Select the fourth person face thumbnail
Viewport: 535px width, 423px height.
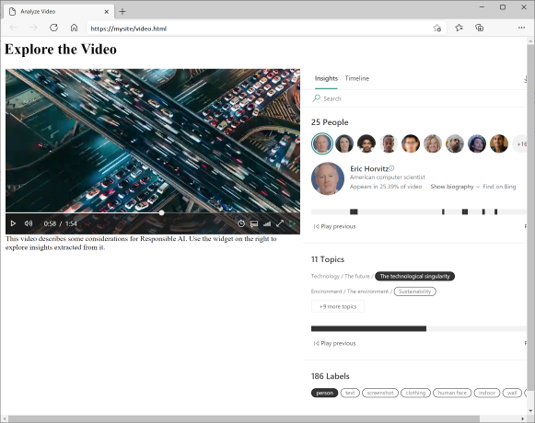pyautogui.click(x=389, y=144)
